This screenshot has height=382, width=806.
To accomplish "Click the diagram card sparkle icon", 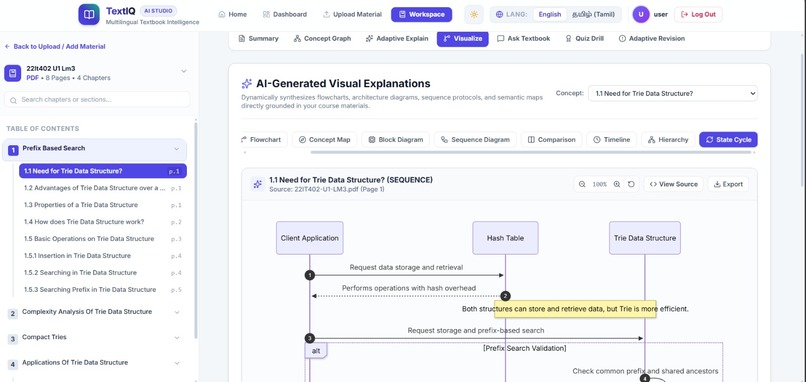I will [x=258, y=184].
